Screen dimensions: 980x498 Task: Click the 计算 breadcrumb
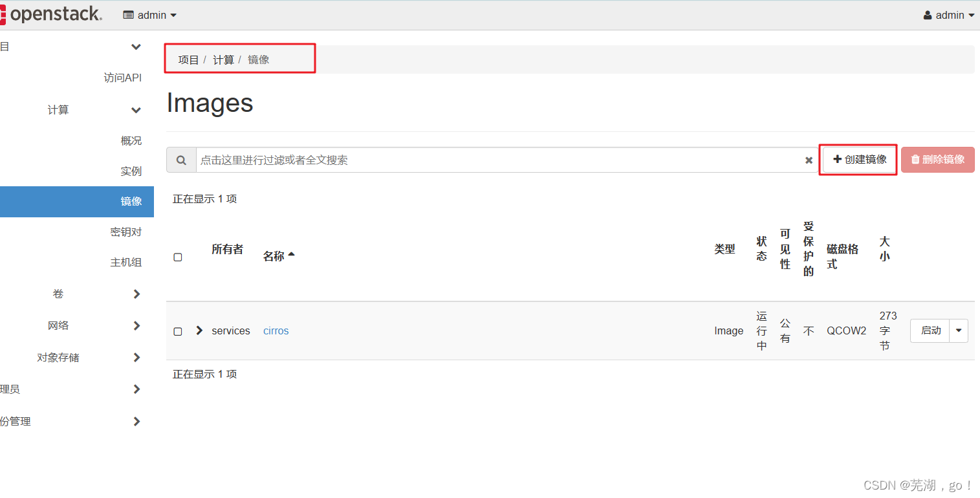(x=223, y=60)
